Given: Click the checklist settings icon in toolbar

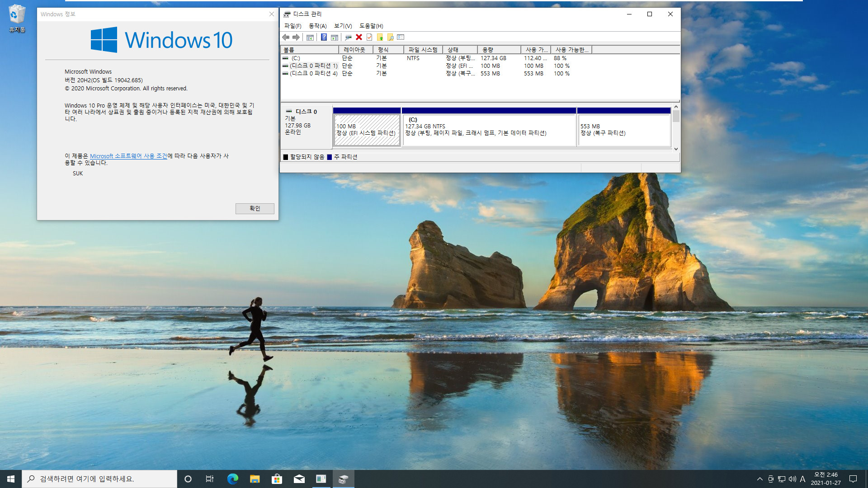Looking at the screenshot, I should pyautogui.click(x=401, y=38).
